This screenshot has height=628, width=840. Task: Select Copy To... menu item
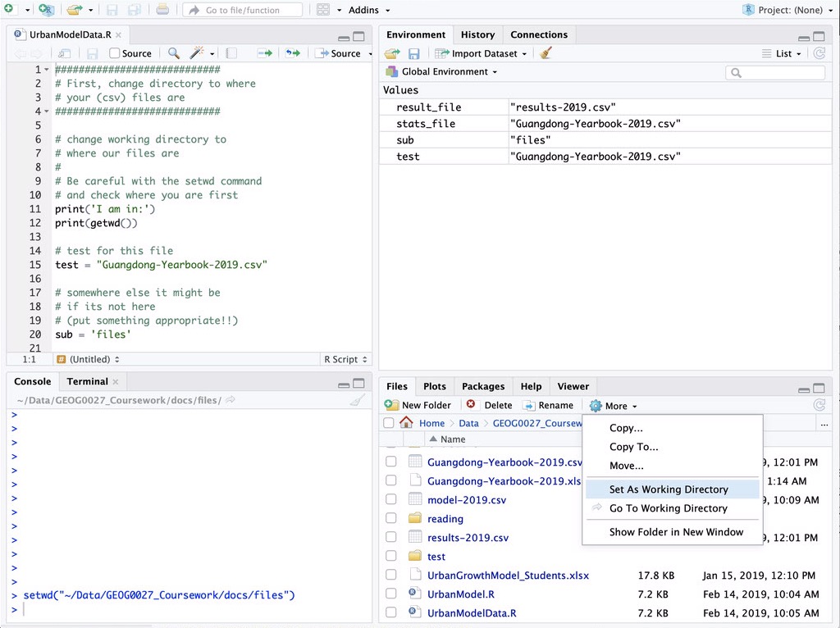(673, 447)
